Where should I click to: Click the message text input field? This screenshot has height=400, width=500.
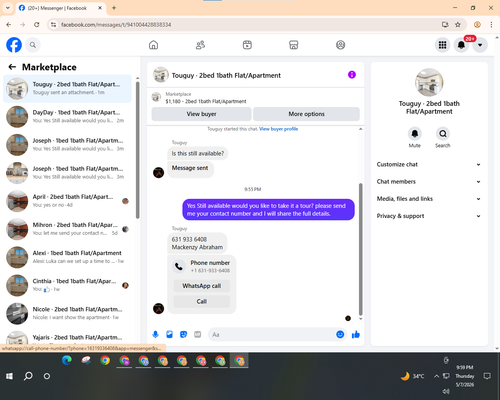pyautogui.click(x=272, y=334)
